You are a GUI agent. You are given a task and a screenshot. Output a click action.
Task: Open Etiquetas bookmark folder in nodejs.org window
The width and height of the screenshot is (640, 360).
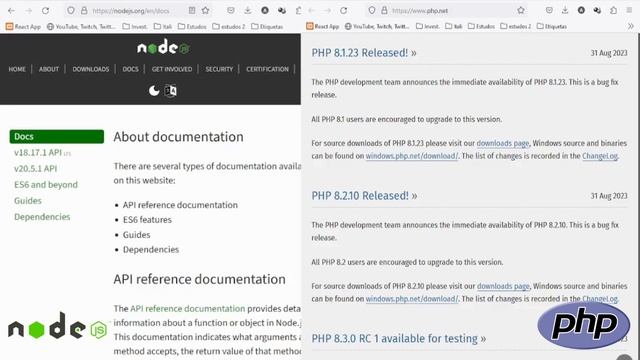(x=267, y=27)
